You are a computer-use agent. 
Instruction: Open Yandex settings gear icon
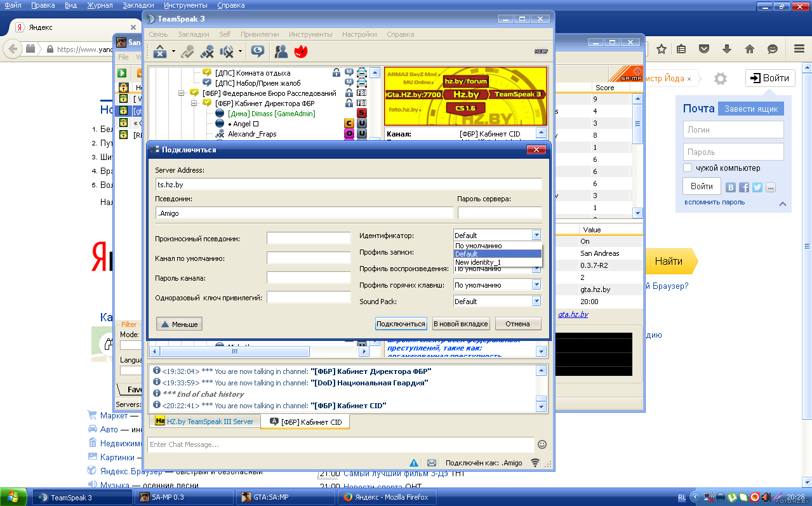pos(720,79)
